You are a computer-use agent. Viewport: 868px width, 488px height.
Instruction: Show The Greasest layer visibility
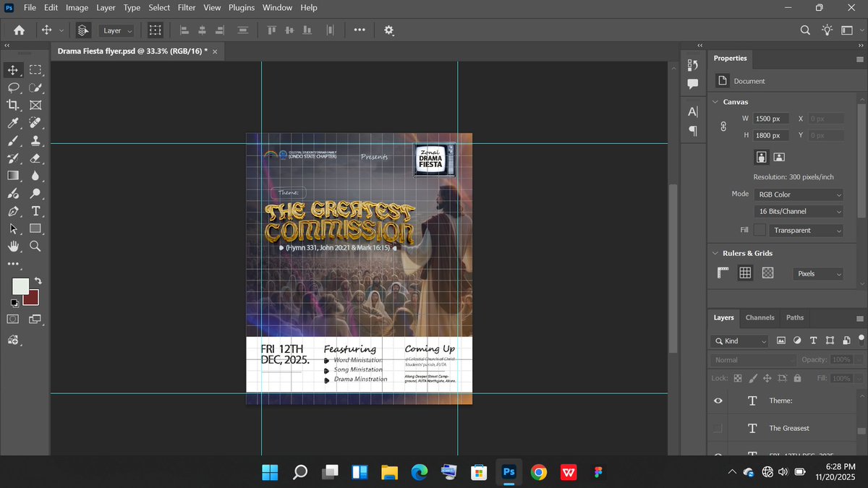[718, 428]
